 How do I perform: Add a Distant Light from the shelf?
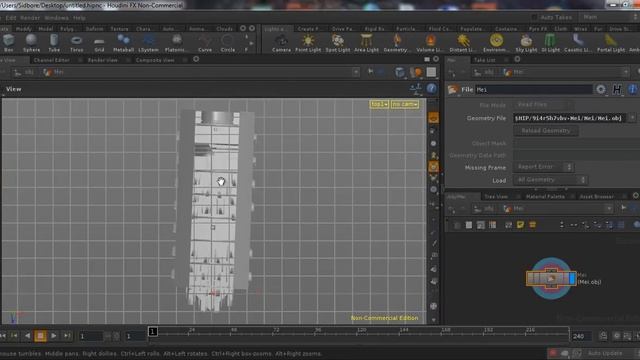463,43
